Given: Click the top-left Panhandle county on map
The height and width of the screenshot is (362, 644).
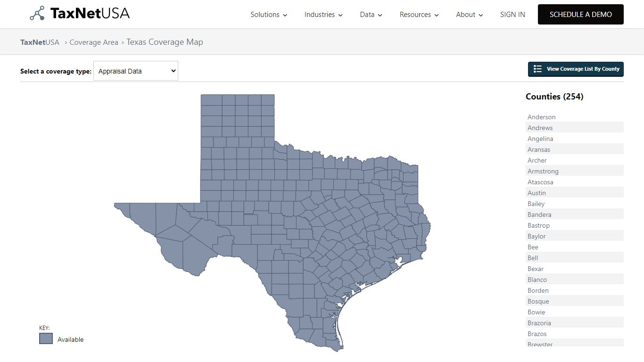Looking at the screenshot, I should coord(211,99).
